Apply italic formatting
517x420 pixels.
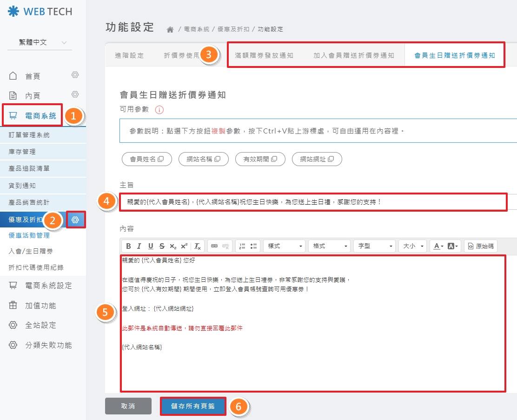(138, 246)
